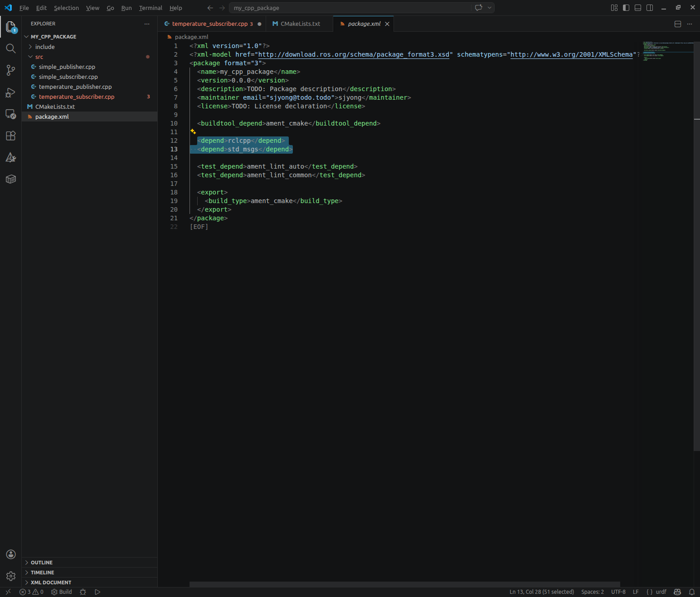Image resolution: width=700 pixels, height=597 pixels.
Task: Expand the TIMELINE section
Action: coord(89,573)
